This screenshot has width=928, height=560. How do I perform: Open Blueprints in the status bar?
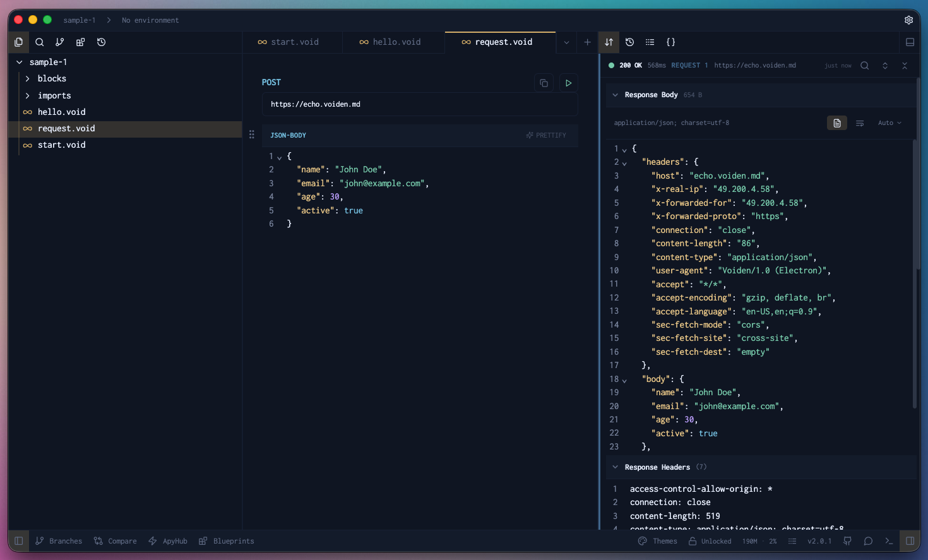[x=227, y=541]
